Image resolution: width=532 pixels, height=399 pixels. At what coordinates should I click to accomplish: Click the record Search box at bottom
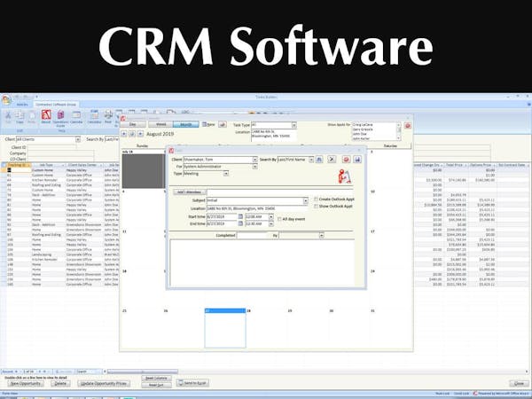click(x=89, y=372)
